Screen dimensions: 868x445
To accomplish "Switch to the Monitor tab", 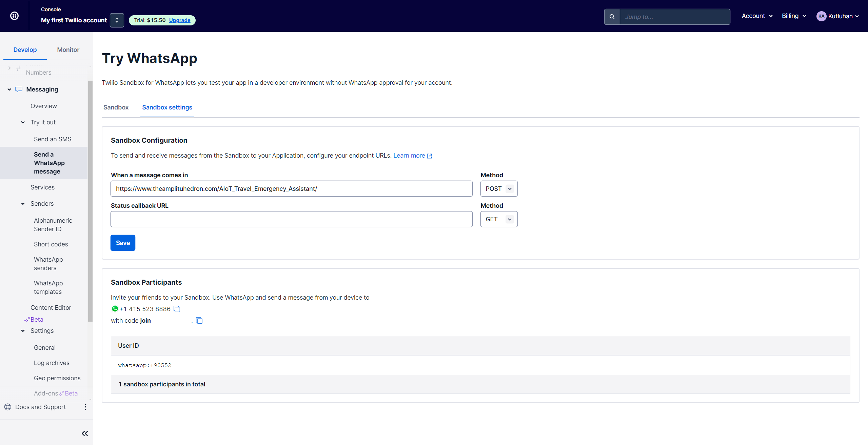I will click(x=68, y=50).
